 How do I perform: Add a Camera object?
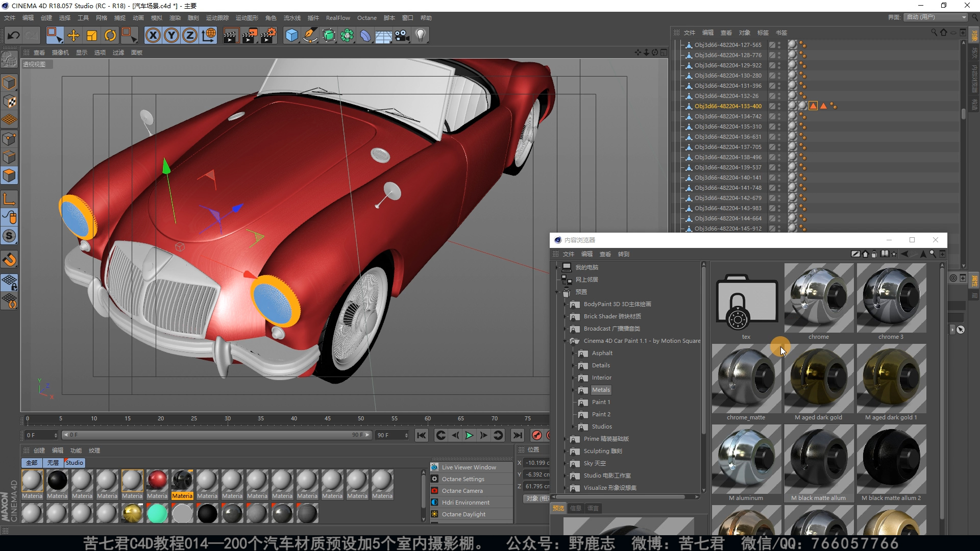[x=402, y=35]
